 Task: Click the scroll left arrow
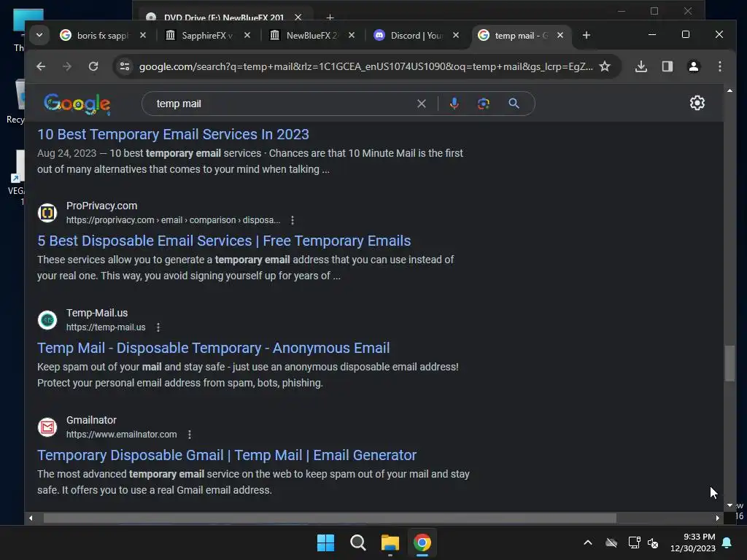(x=31, y=518)
